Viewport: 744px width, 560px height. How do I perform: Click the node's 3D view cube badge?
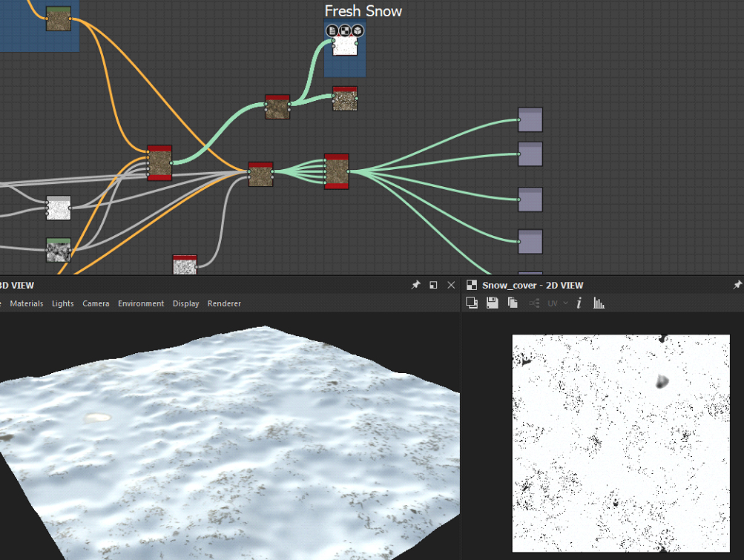(x=358, y=30)
